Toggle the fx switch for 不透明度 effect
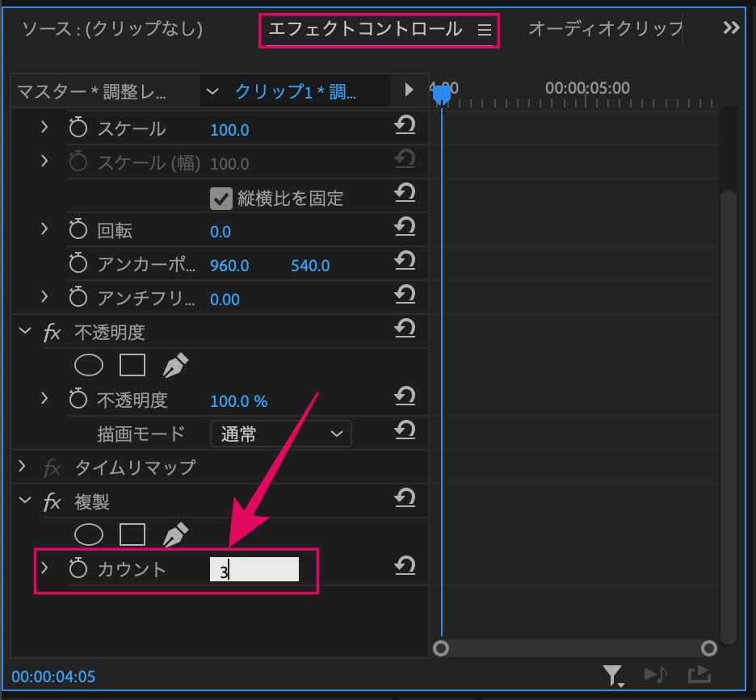This screenshot has height=700, width=756. tap(52, 333)
